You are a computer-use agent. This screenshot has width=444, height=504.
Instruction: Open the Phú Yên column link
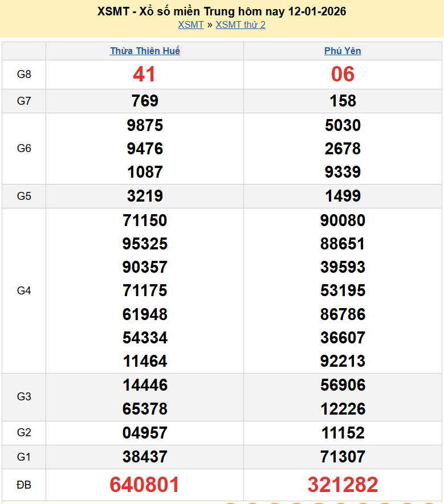click(343, 51)
